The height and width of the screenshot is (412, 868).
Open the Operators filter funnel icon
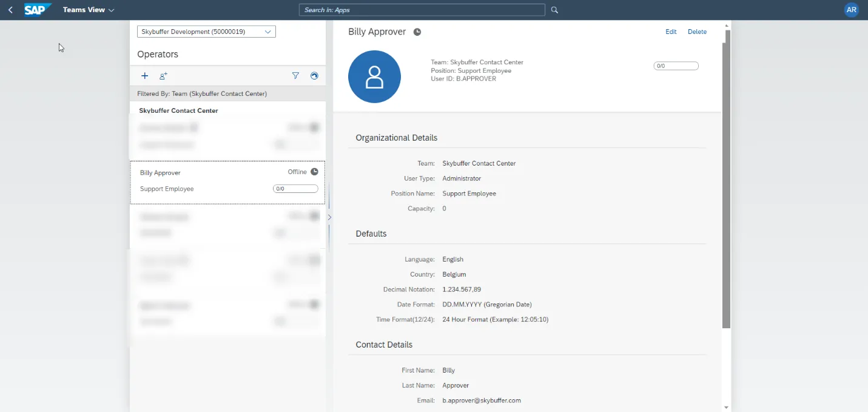pos(295,76)
